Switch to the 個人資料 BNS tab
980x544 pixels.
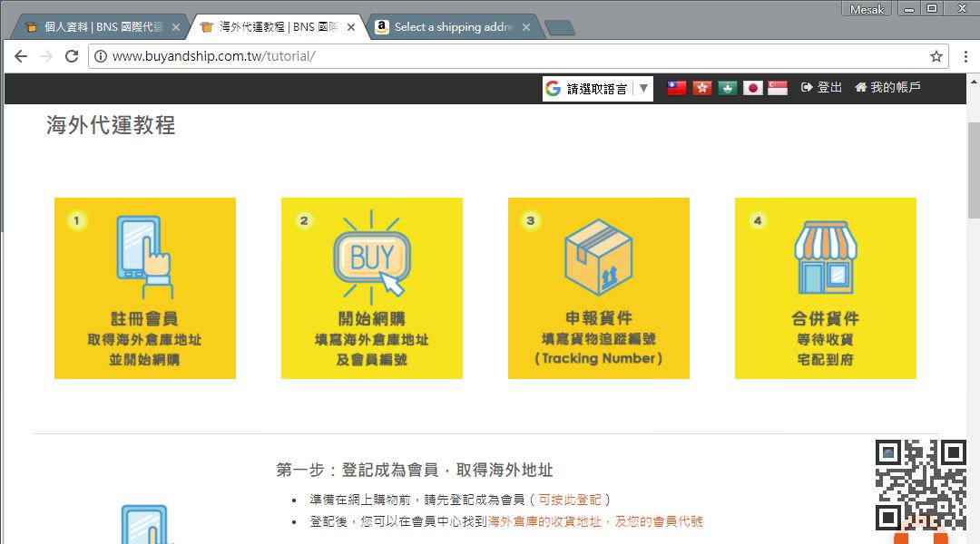coord(100,27)
